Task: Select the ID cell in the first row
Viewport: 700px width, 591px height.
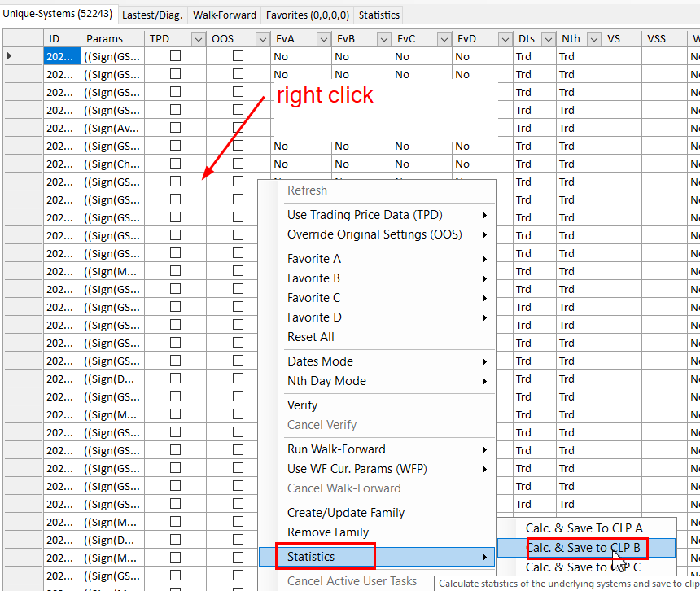Action: pyautogui.click(x=62, y=56)
